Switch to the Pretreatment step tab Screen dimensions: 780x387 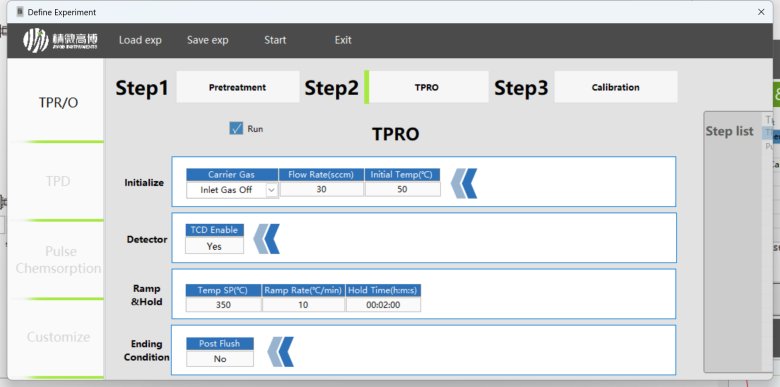point(238,87)
